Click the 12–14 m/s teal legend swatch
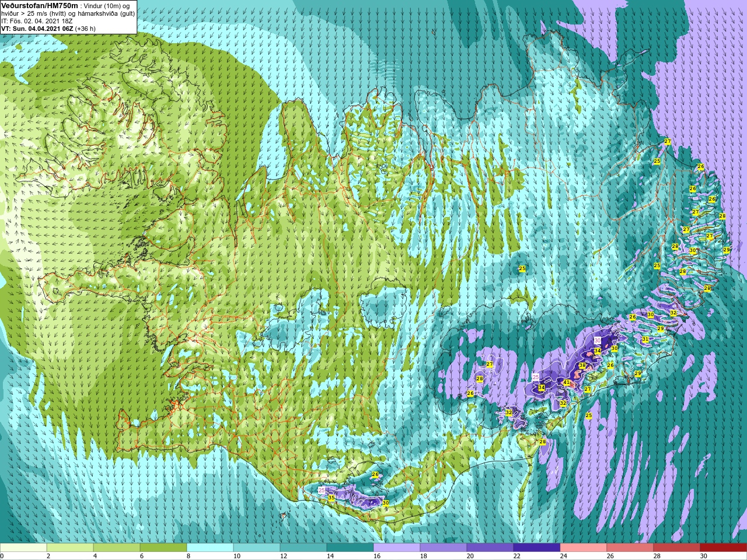The image size is (747, 560). point(303,548)
